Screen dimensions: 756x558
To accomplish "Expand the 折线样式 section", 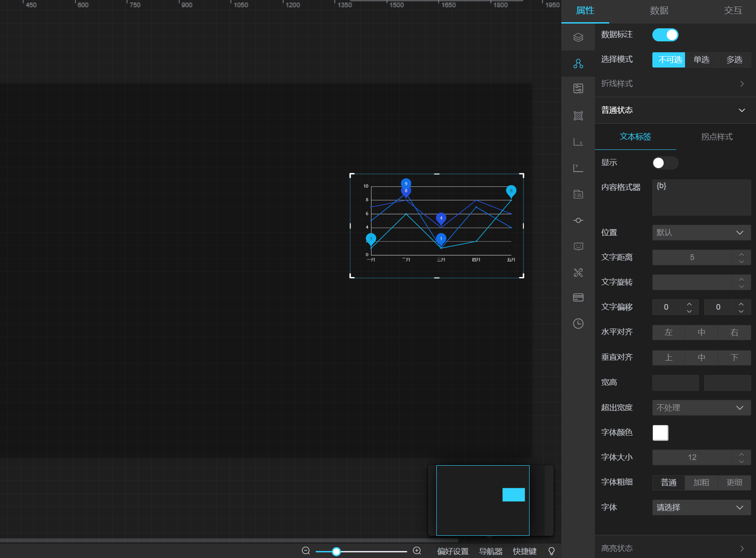I will coord(675,84).
